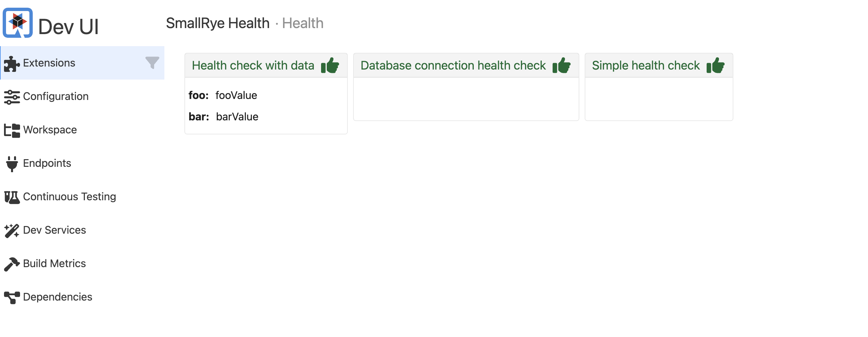Click the Endpoints plug icon
Image resolution: width=868 pixels, height=337 pixels.
pyautogui.click(x=12, y=163)
